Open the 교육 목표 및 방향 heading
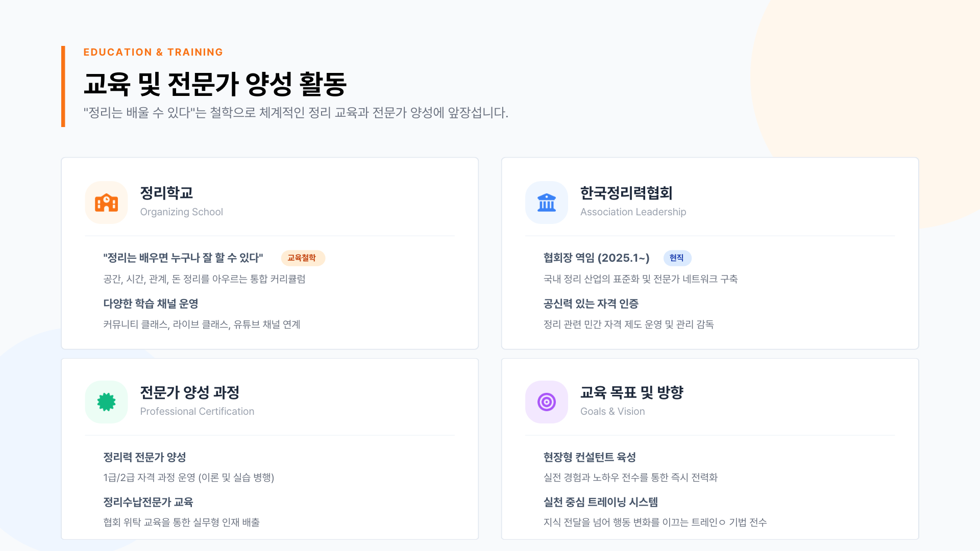Viewport: 980px width, 551px height. pyautogui.click(x=632, y=393)
